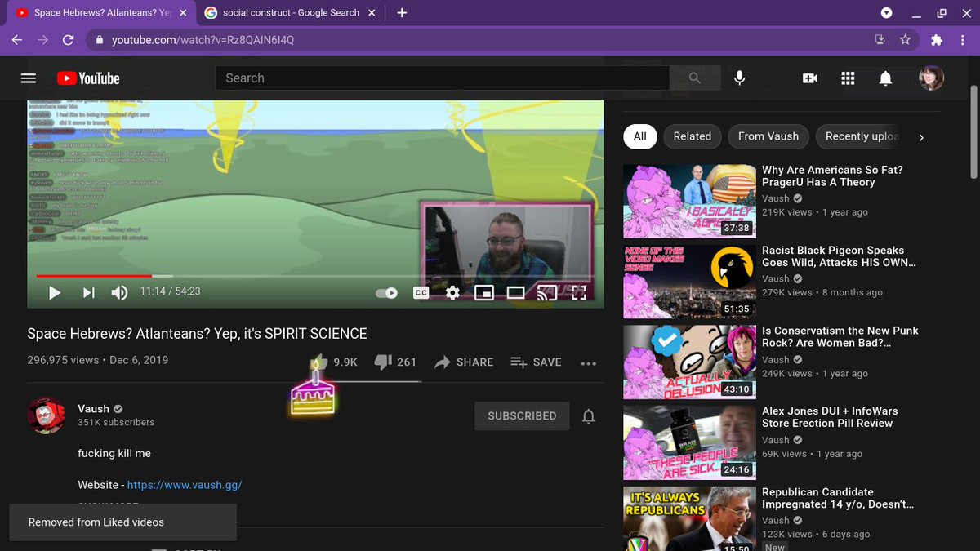
Task: Open the Chrome three-dot menu
Action: pos(964,40)
